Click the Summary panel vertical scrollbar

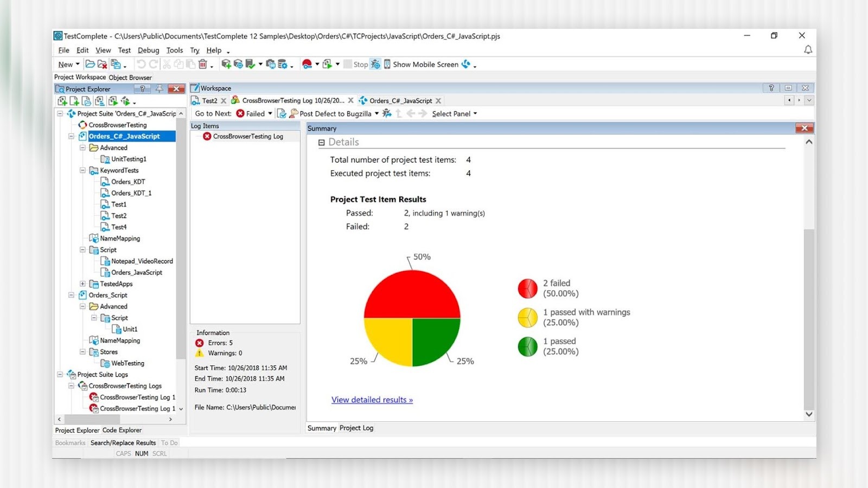[809, 319]
